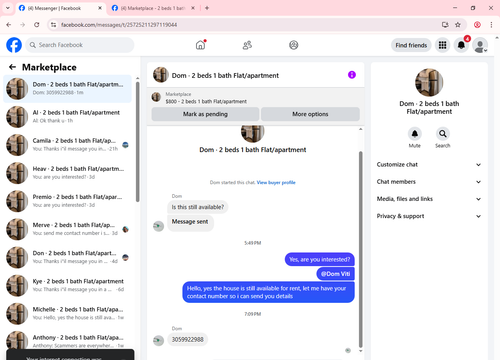Open the Premio conversation in the list

point(67,201)
